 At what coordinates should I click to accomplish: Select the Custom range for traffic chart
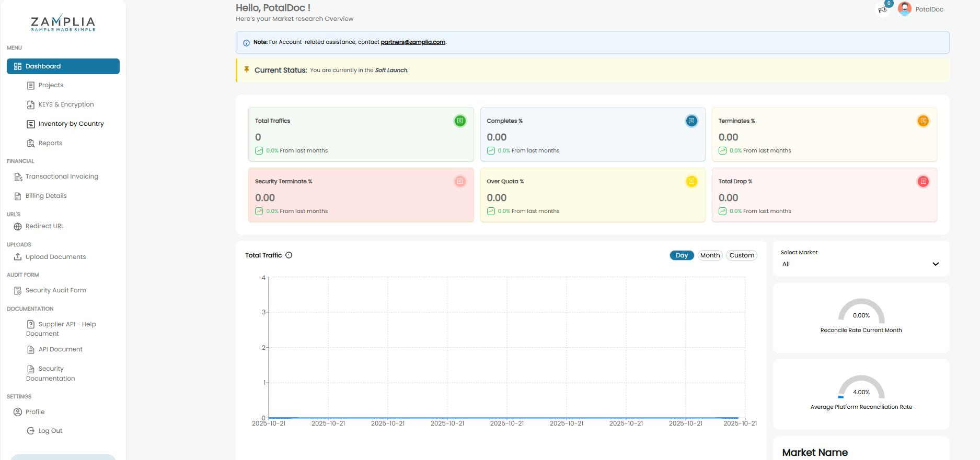(741, 255)
